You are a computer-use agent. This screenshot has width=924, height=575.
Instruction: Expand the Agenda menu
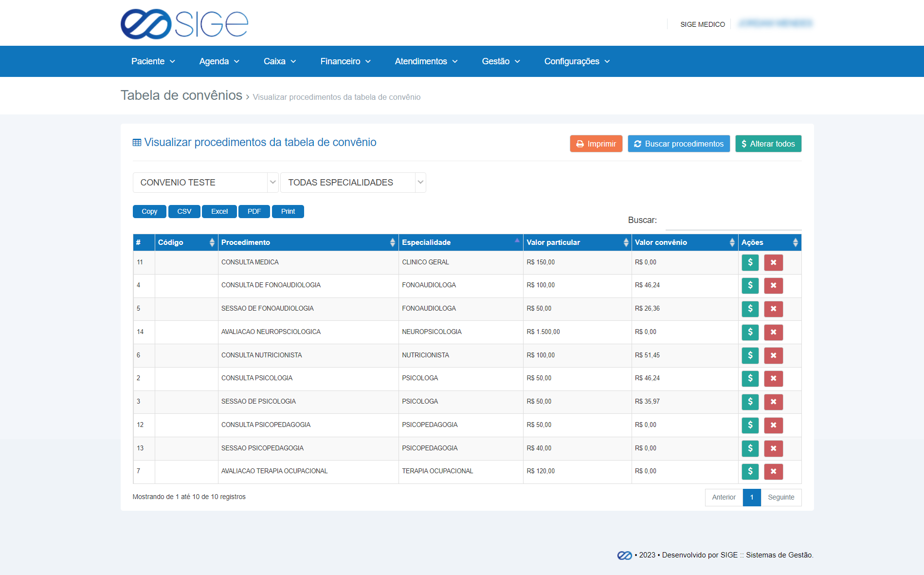coord(219,61)
